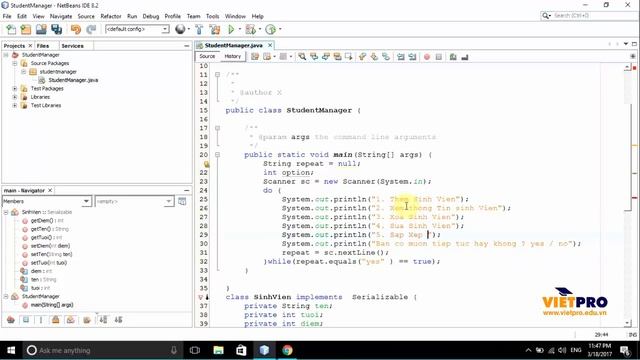
Task: Click the Redo arrow icon
Action: pyautogui.click(x=91, y=29)
